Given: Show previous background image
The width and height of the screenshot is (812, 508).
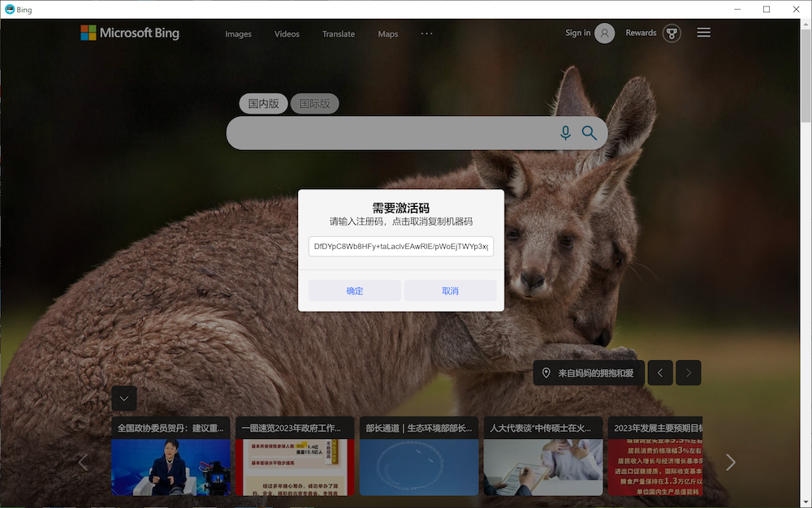Looking at the screenshot, I should (x=660, y=373).
